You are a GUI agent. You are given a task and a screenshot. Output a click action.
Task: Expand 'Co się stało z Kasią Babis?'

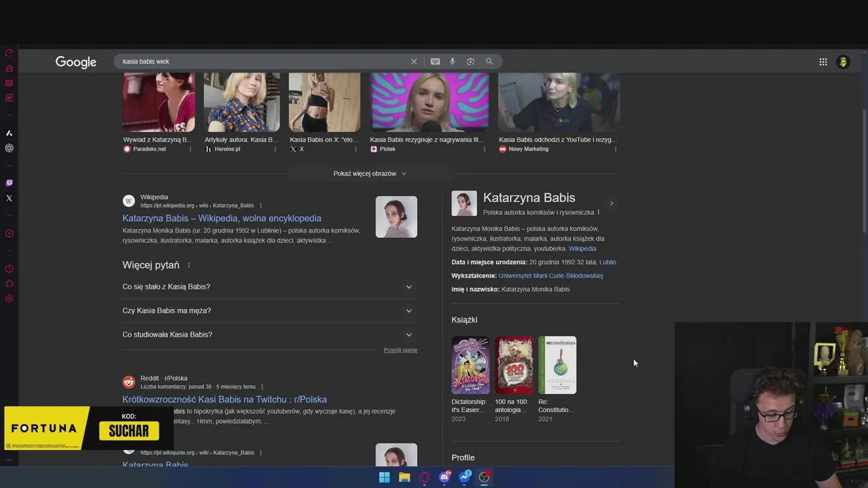tap(269, 287)
